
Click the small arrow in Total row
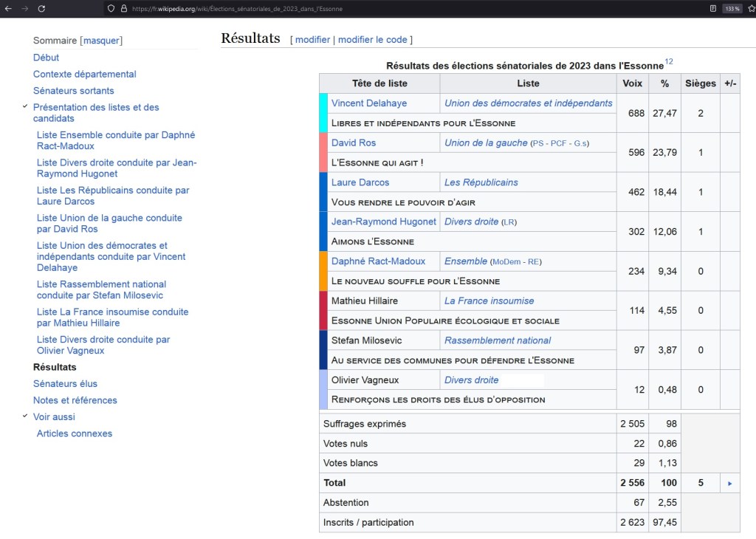click(x=729, y=483)
